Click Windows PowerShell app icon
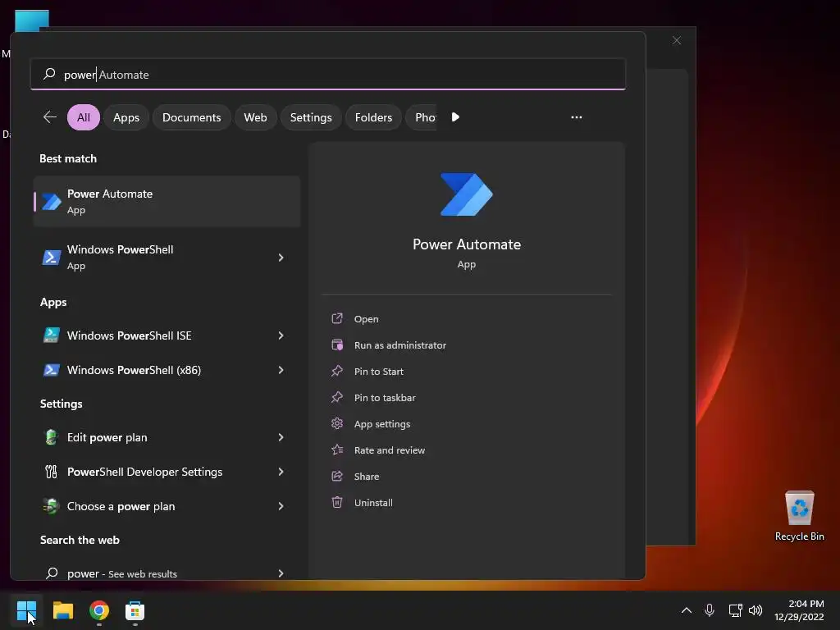Viewport: 840px width, 630px height. [x=52, y=258]
